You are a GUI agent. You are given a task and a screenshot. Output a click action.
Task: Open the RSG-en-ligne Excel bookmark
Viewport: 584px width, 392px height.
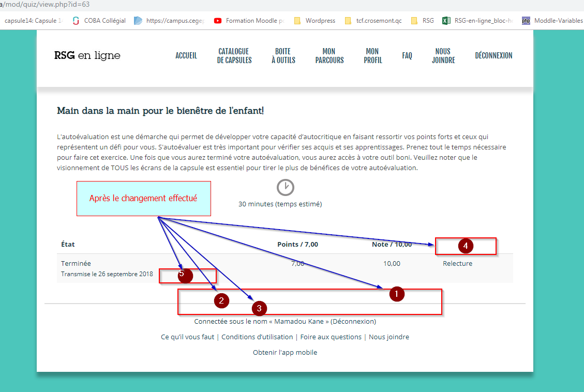[x=446, y=21]
